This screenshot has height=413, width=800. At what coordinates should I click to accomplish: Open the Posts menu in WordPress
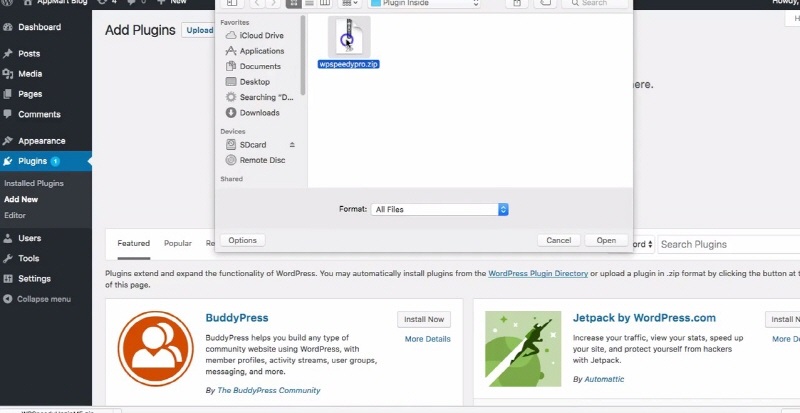[29, 54]
